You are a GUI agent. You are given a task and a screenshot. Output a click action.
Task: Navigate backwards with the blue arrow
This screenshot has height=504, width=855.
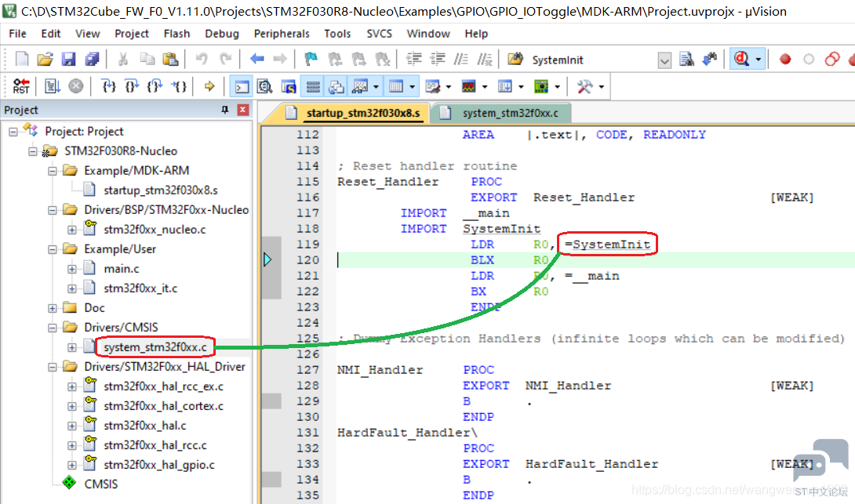click(256, 59)
